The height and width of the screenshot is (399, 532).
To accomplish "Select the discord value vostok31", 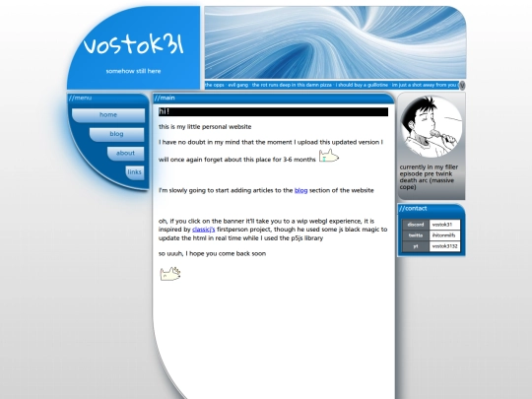I will 444,225.
